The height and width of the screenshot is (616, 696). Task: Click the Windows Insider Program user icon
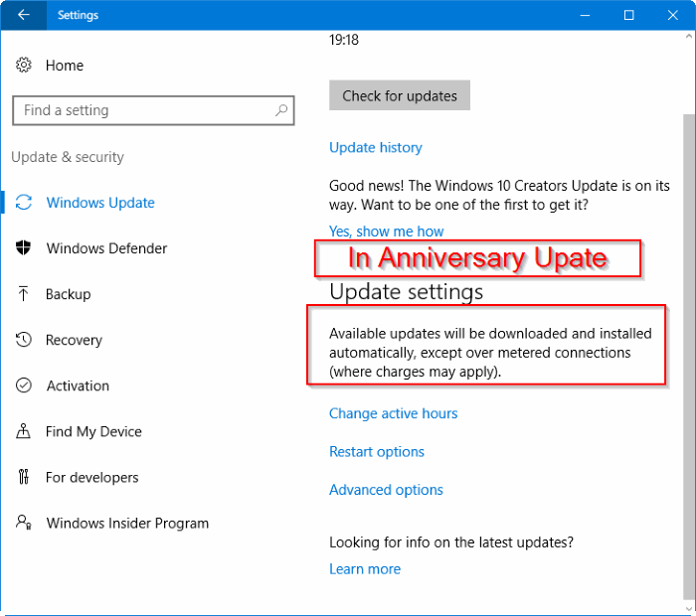pyautogui.click(x=24, y=523)
